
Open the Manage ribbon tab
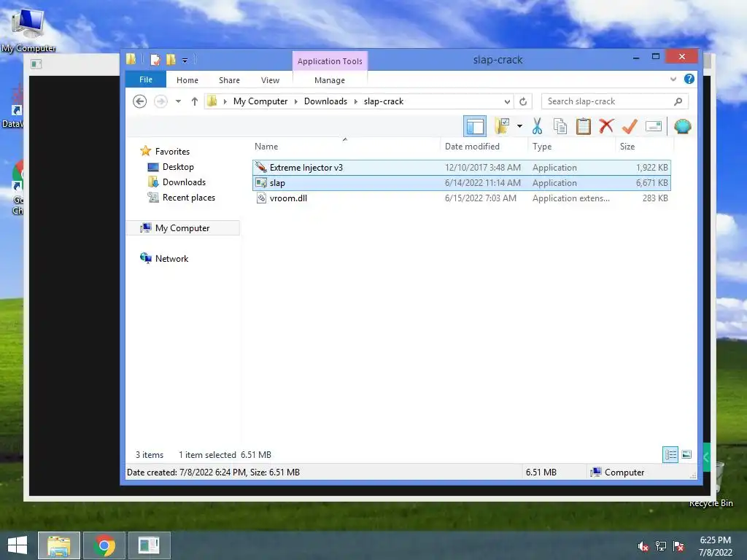coord(330,80)
